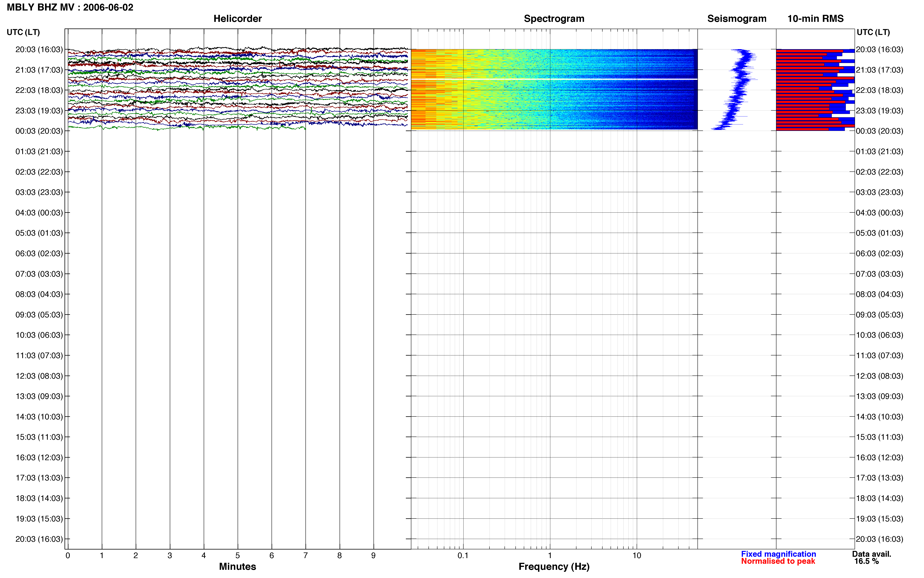The width and height of the screenshot is (924, 578).
Task: Click the right '21:03 (17:03)' time label
Action: coord(879,70)
